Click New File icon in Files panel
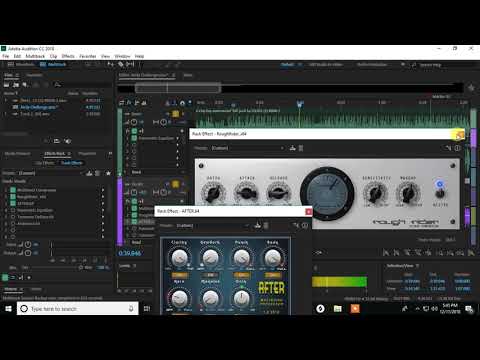This screenshot has height=360, width=480. click(25, 85)
